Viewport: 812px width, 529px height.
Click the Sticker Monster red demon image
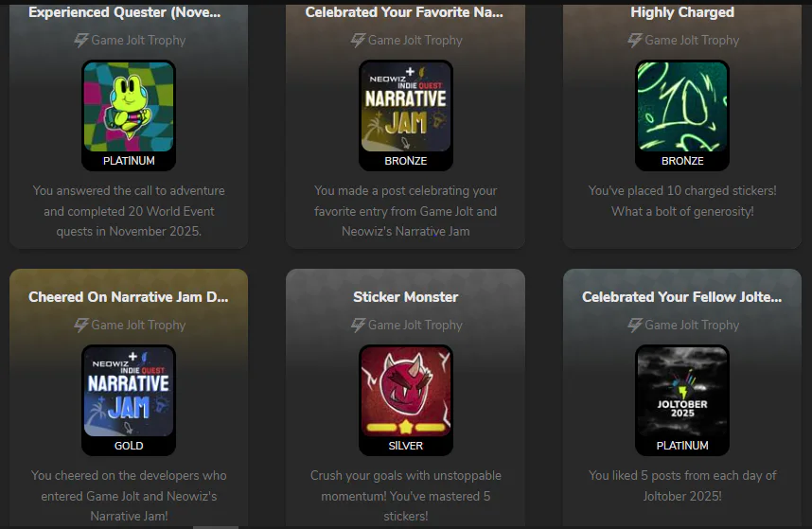pyautogui.click(x=405, y=392)
